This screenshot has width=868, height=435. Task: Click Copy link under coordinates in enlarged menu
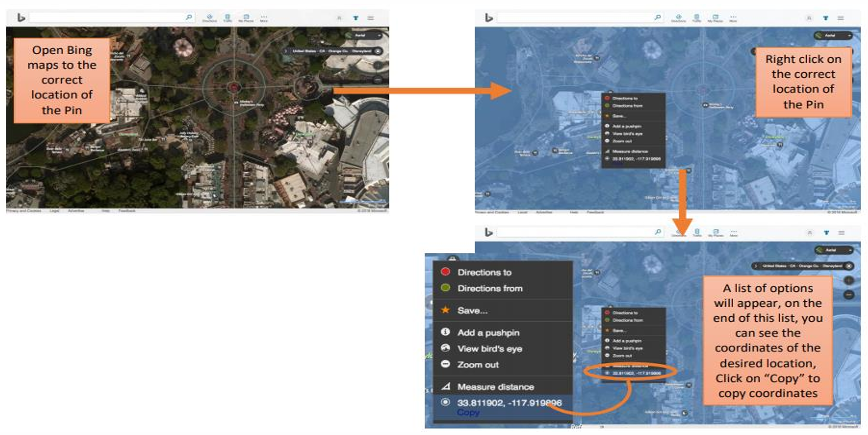468,413
